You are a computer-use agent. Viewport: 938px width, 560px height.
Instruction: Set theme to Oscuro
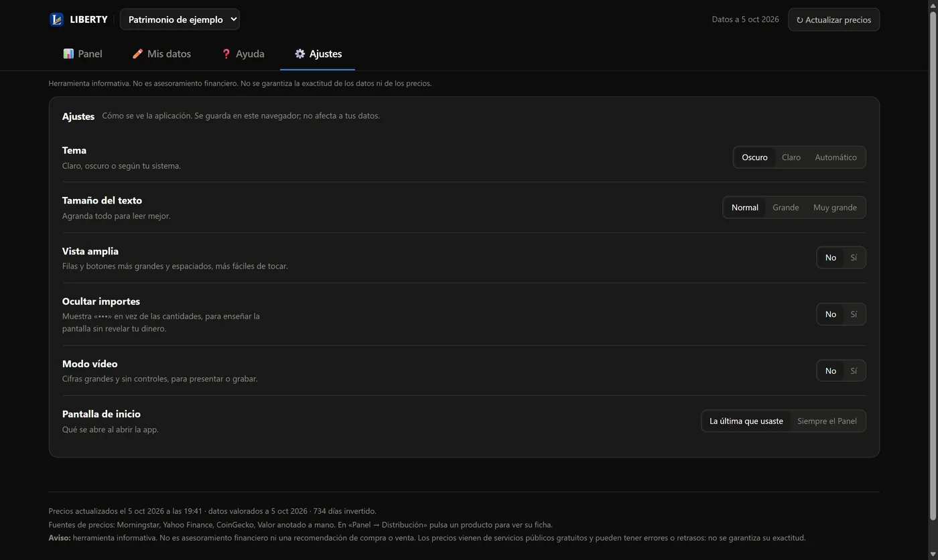tap(754, 157)
